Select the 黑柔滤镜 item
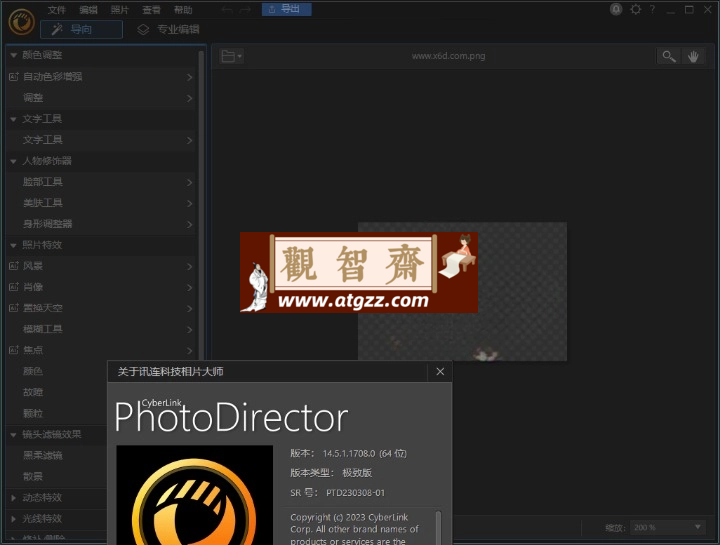The width and height of the screenshot is (720, 545). (x=43, y=455)
